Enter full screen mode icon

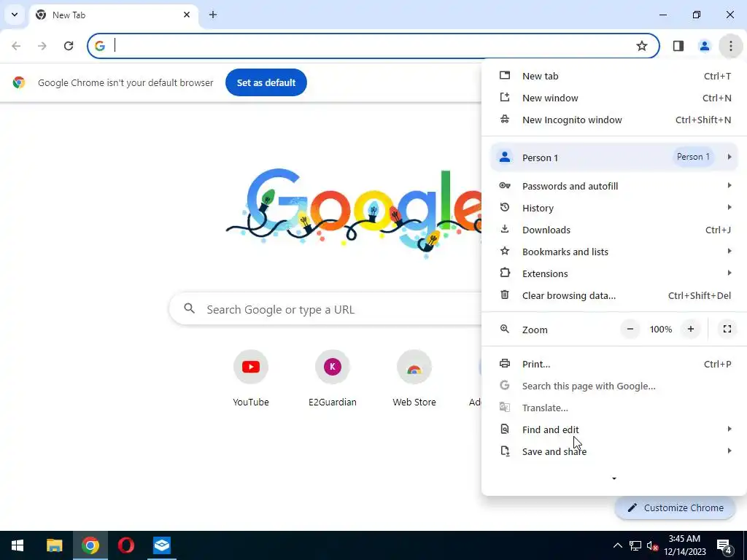coord(727,329)
